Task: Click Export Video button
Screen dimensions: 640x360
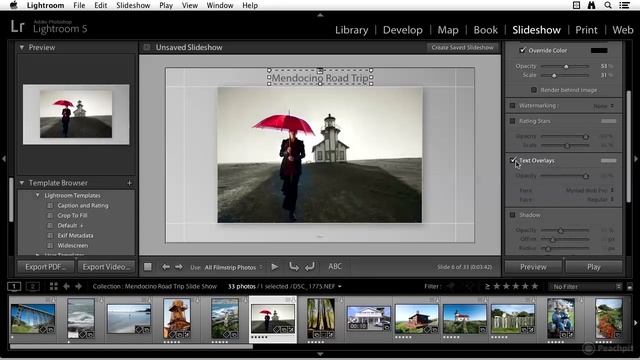Action: tap(106, 267)
